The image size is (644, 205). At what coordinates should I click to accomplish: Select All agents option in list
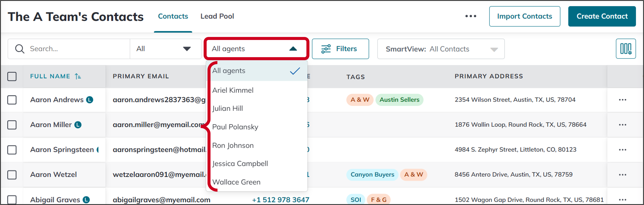257,71
